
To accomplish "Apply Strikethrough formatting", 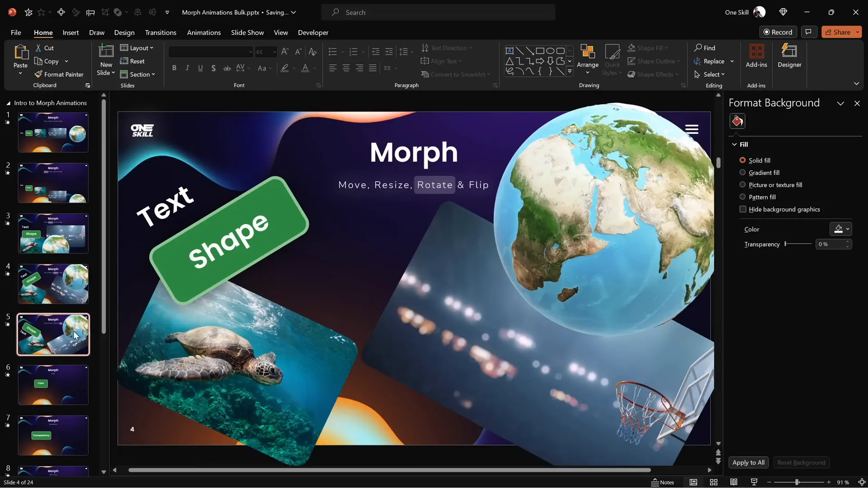I will (x=227, y=68).
